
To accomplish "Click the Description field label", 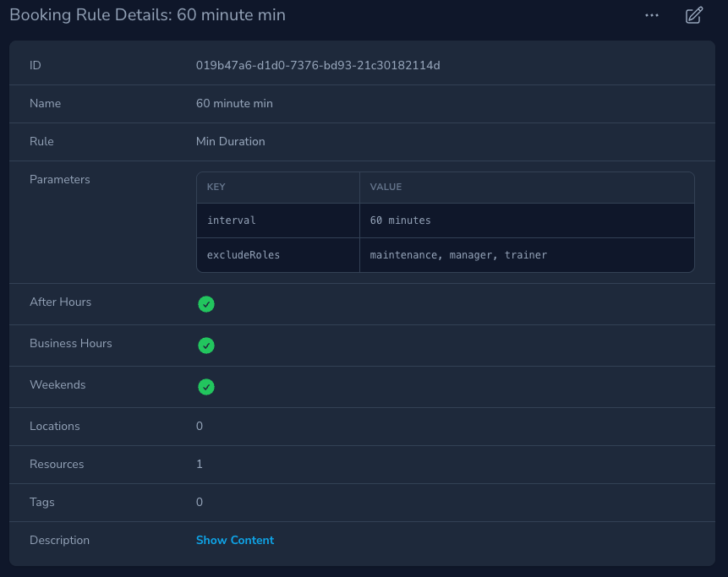I will tap(59, 541).
